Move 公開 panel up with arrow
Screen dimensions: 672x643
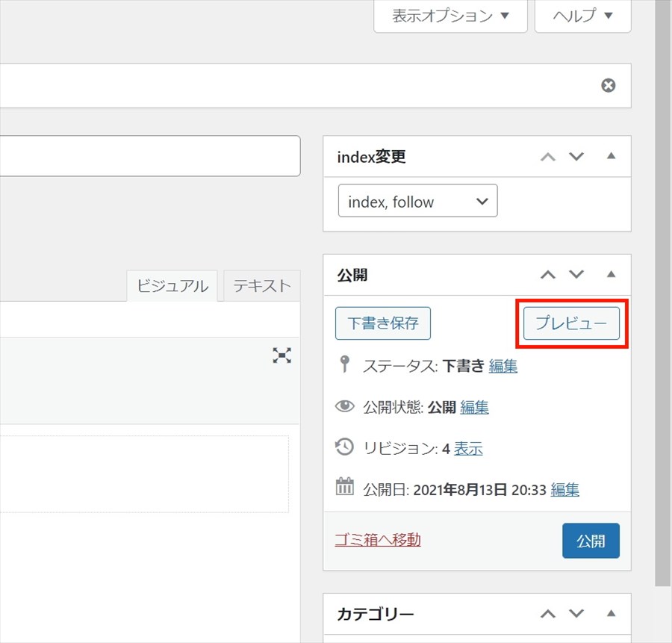click(548, 275)
